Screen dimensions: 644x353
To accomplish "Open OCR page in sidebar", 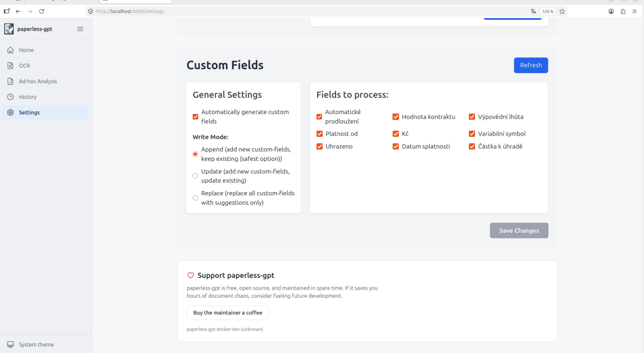I will click(x=45, y=65).
